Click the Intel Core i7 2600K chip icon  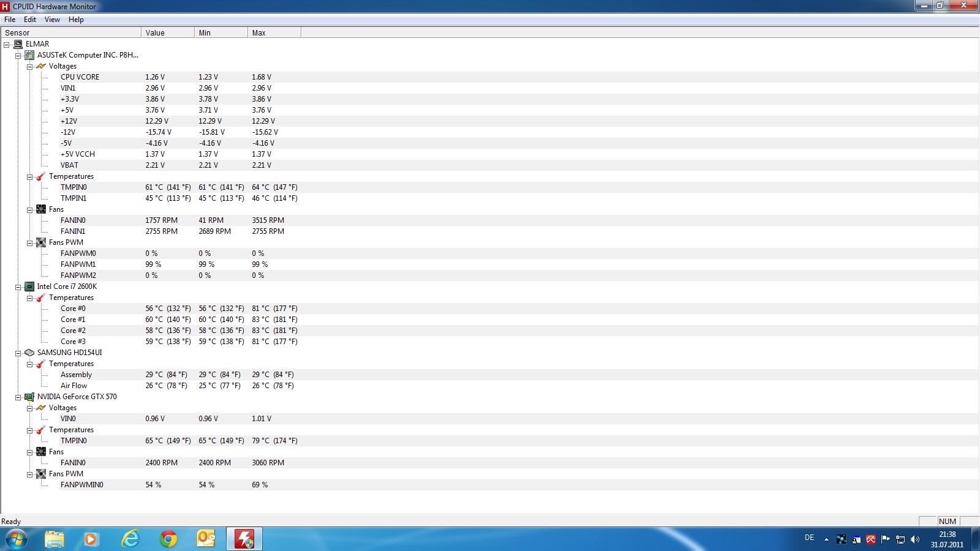[29, 287]
